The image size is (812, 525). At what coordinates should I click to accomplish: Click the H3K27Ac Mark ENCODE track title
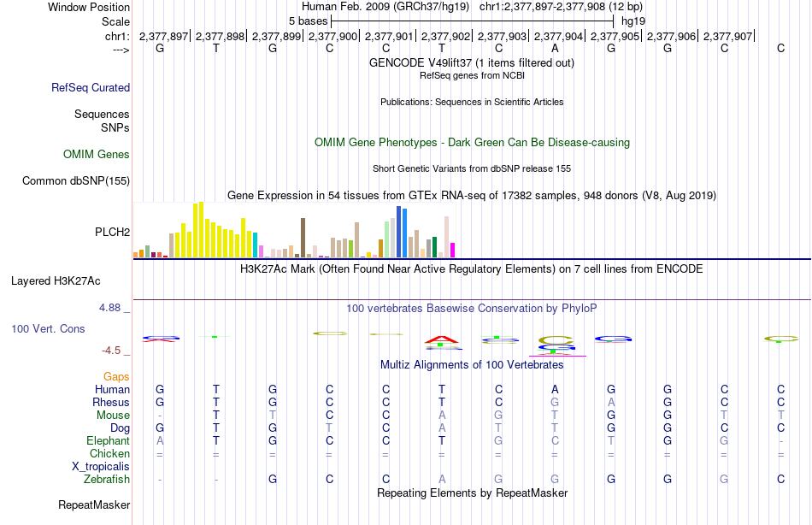click(x=472, y=269)
